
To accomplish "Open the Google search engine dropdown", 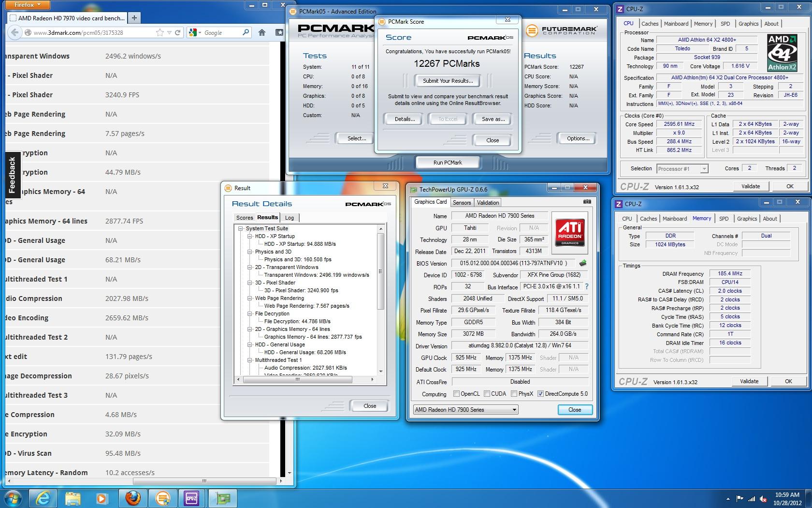I will click(195, 32).
